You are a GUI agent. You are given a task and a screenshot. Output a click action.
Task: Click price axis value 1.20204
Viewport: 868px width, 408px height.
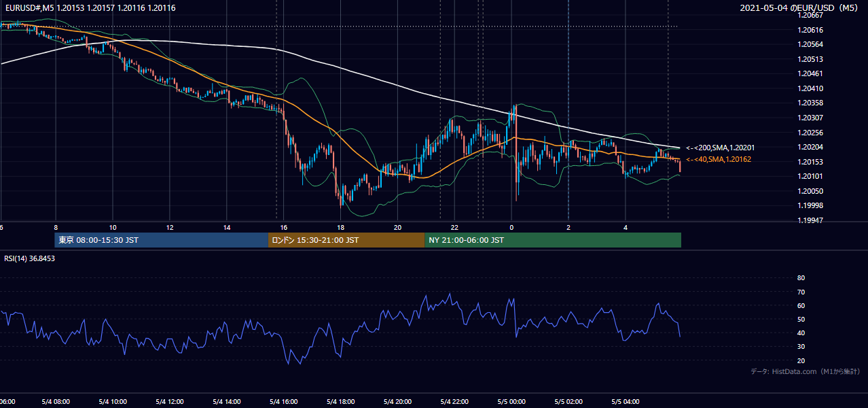tap(812, 147)
